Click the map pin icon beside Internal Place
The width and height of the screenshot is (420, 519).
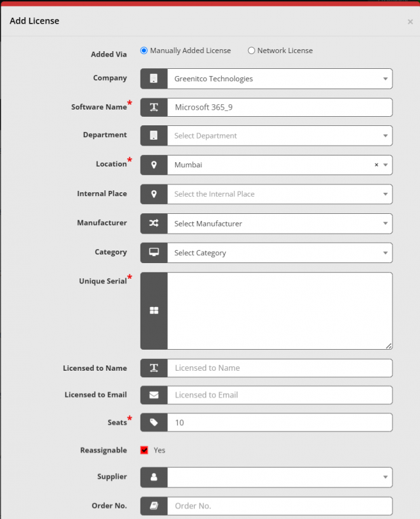[x=154, y=194]
